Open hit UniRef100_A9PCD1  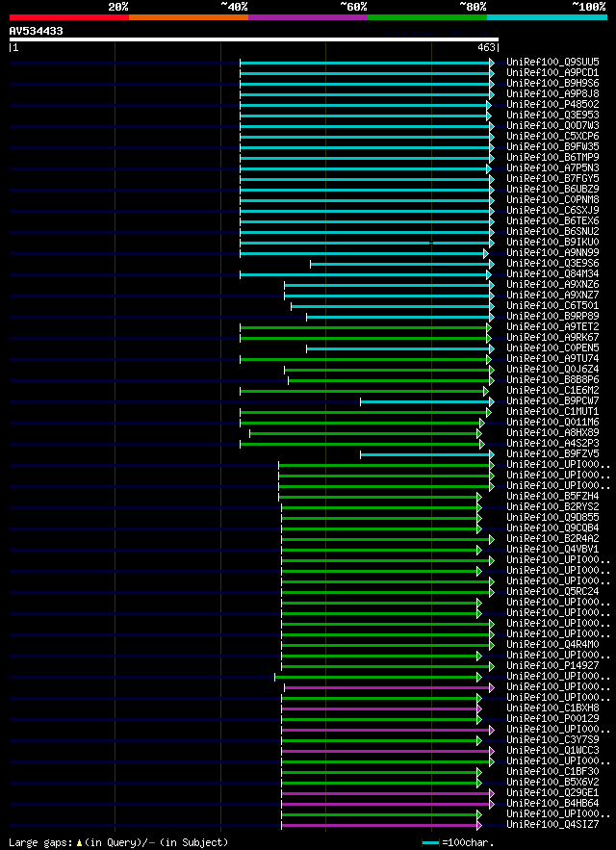552,72
